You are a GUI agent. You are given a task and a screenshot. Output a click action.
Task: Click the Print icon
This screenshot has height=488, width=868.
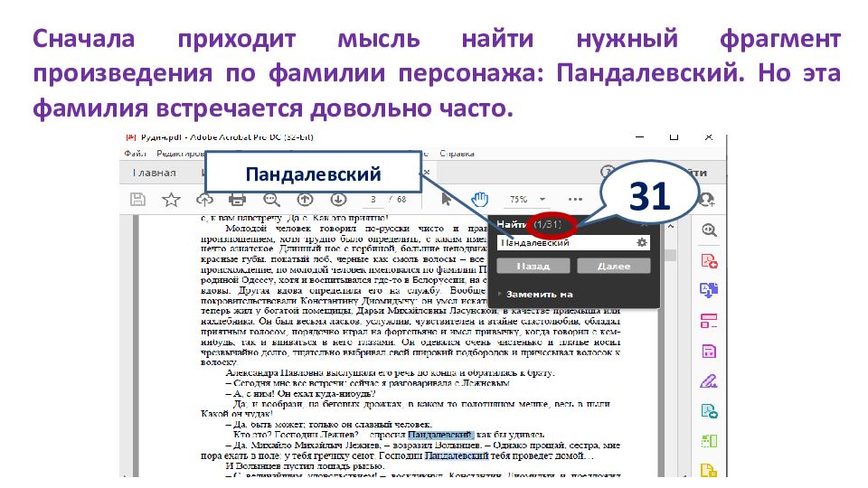click(238, 199)
